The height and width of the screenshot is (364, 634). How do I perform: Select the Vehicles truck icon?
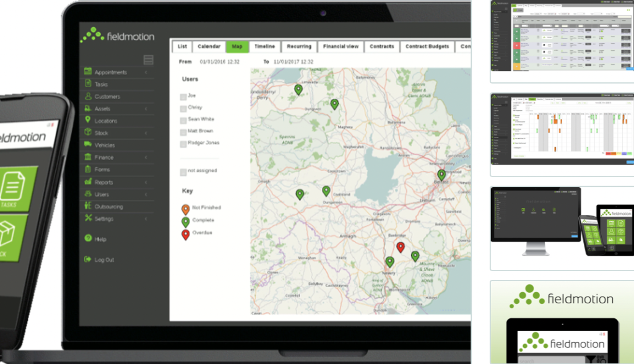(x=88, y=144)
